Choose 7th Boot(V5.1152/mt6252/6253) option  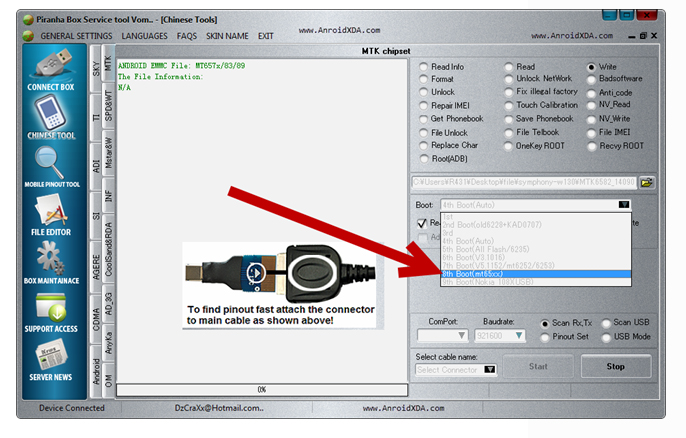click(x=536, y=266)
